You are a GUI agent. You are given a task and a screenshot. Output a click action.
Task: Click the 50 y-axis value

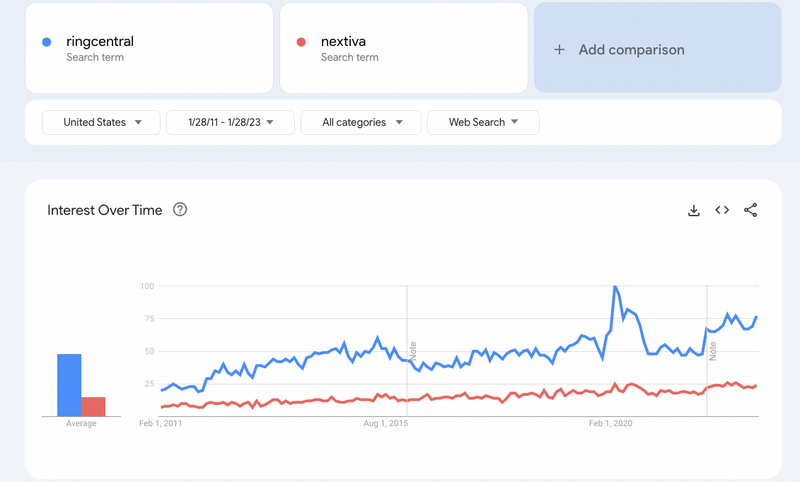pyautogui.click(x=149, y=351)
